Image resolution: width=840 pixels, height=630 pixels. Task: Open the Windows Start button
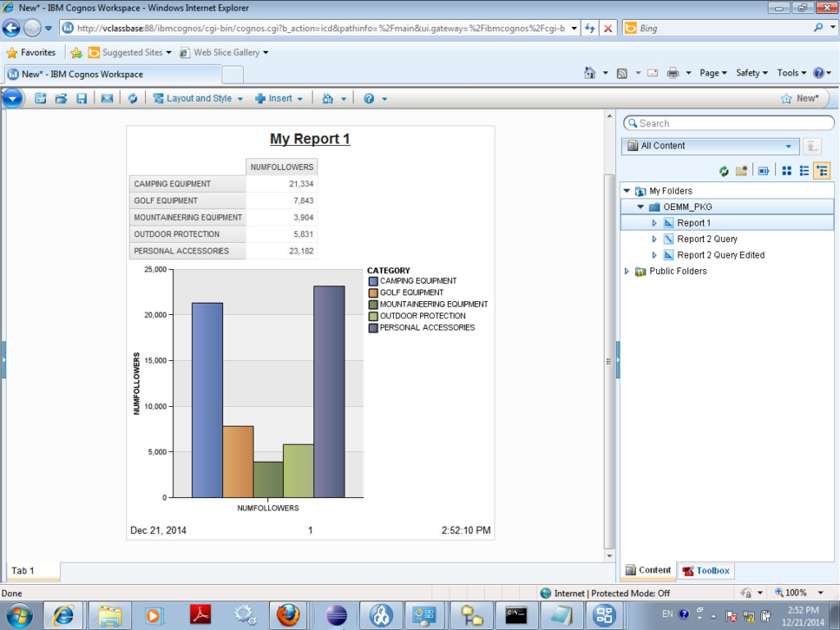[x=20, y=615]
